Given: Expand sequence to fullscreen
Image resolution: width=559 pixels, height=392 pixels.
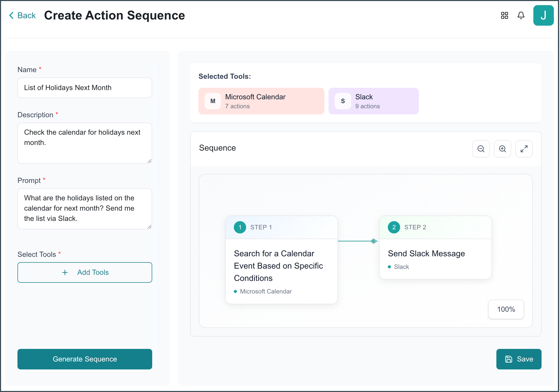Looking at the screenshot, I should (524, 149).
